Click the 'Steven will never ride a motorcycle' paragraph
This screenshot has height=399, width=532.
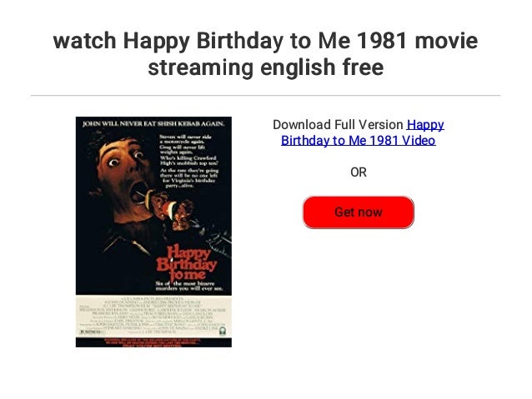[189, 162]
